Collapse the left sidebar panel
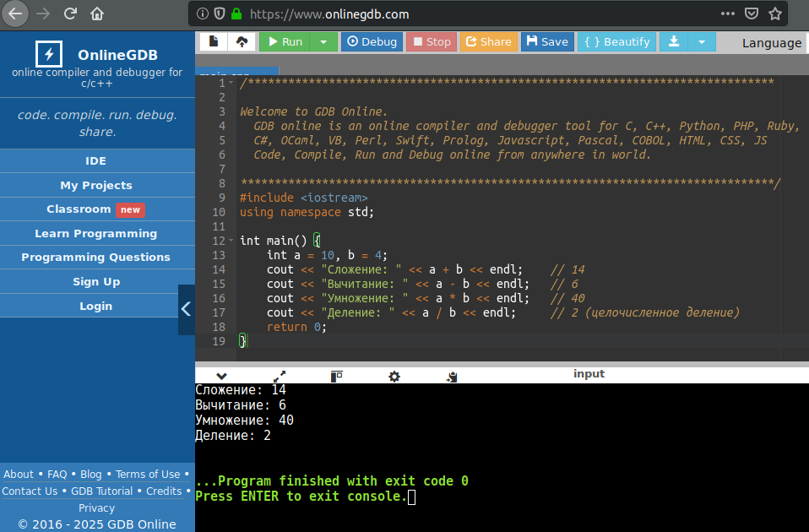This screenshot has width=809, height=532. (x=187, y=309)
